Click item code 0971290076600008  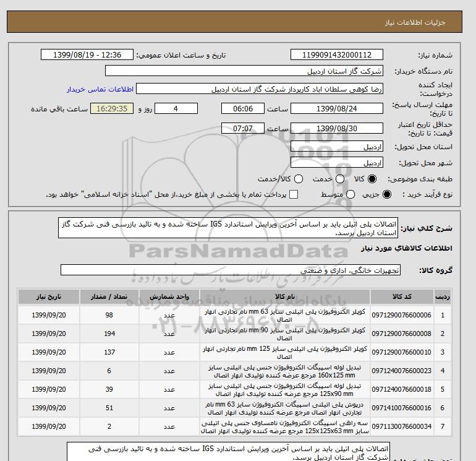[x=401, y=334]
